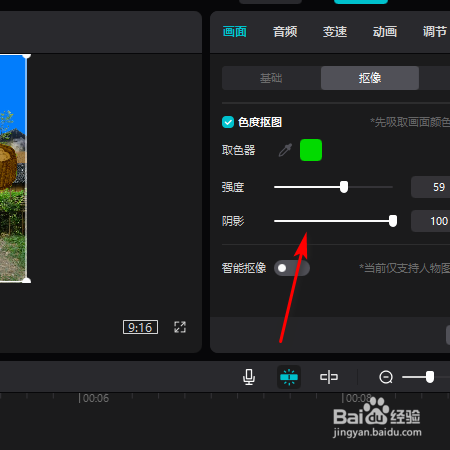Activate the 取色器 eyedropper tool
Image resolution: width=450 pixels, height=450 pixels.
pos(285,150)
